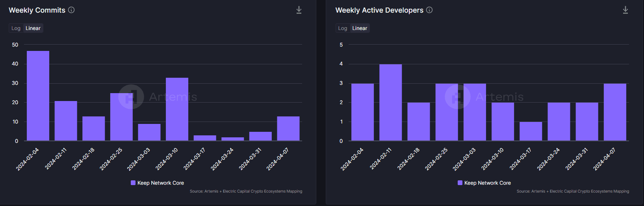The image size is (644, 206).
Task: Click the 2024-04-07 bar in Weekly Commits
Action: (288, 129)
